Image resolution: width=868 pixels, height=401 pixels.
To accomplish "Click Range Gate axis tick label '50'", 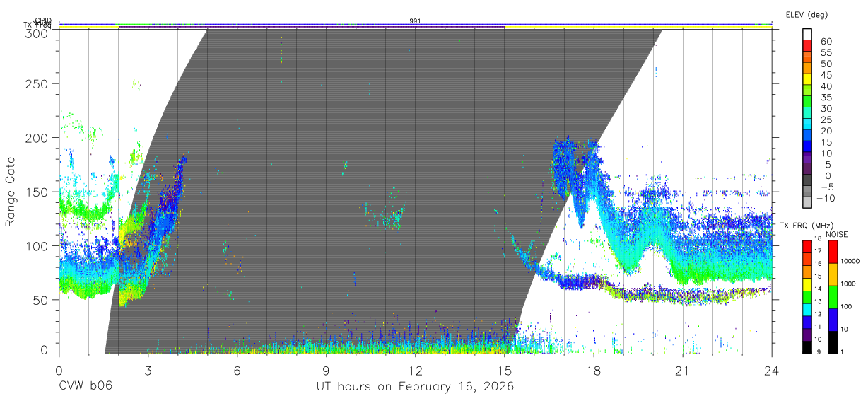I will (42, 300).
